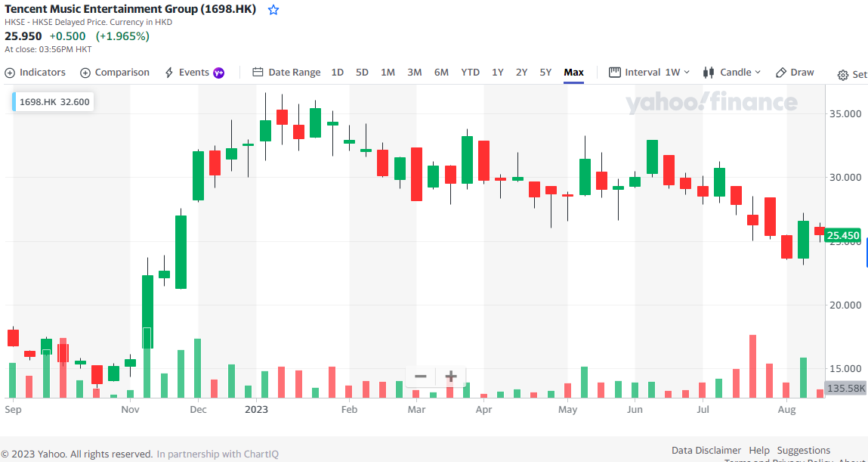Click the Tencent Music Entertainment Group title

tap(130, 9)
